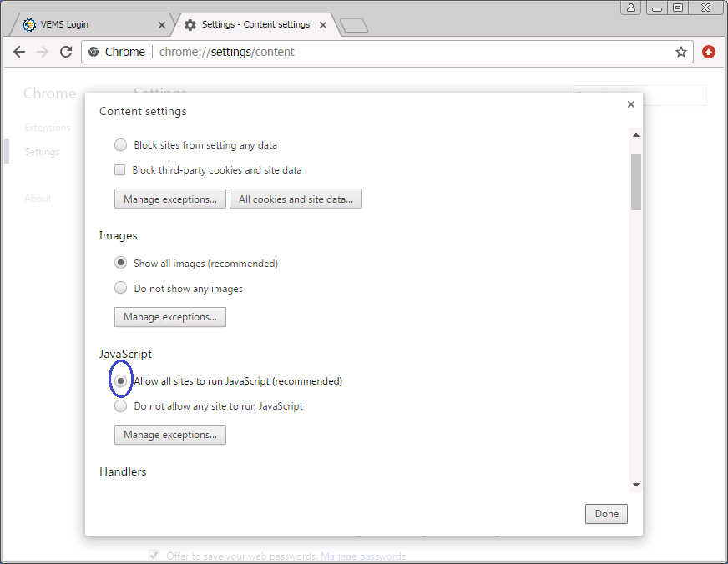Screen dimensions: 728x564
Task: Bookmark this page with the star icon
Action: pyautogui.click(x=681, y=52)
